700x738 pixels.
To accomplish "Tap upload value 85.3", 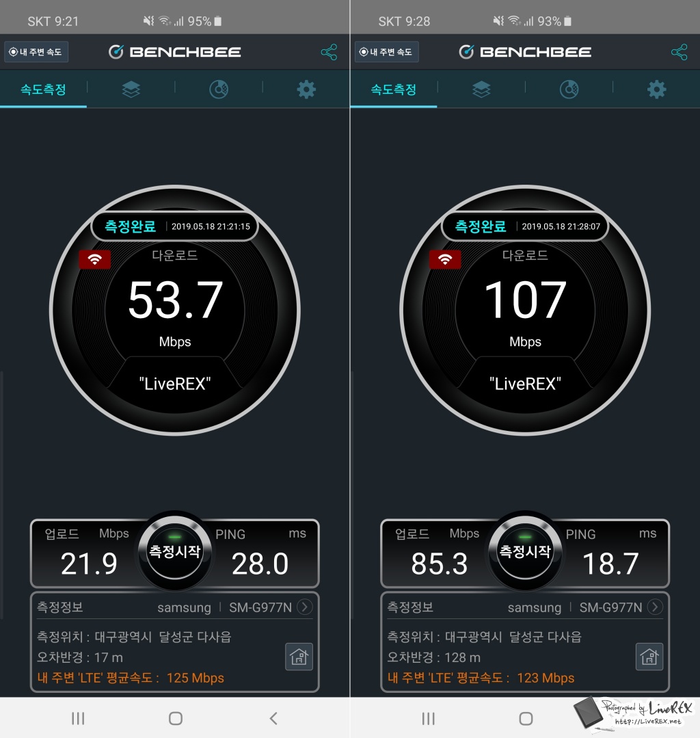I will [440, 564].
